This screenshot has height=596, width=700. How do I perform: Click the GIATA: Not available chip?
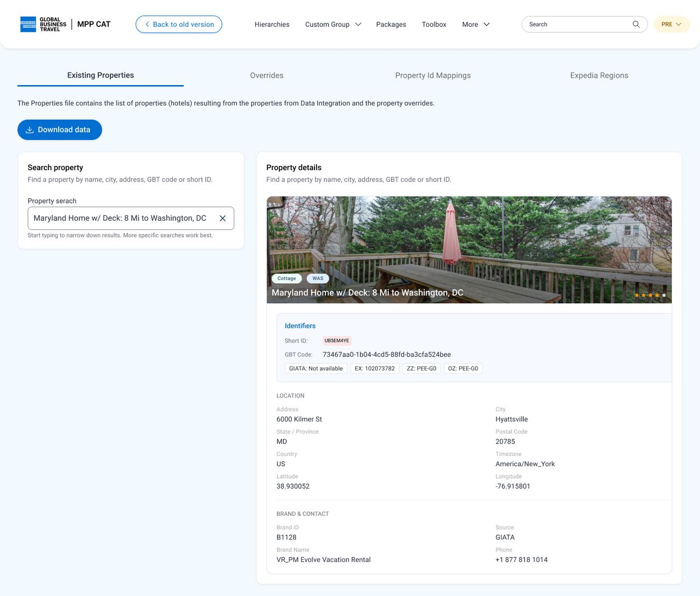tap(316, 369)
